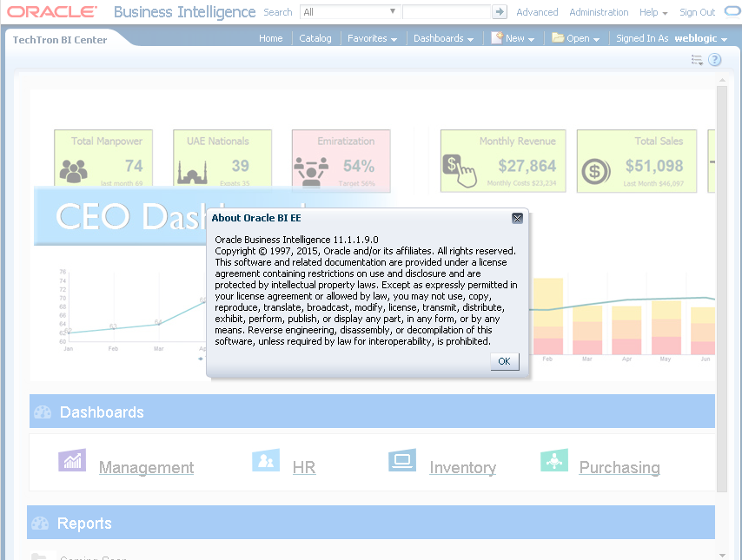Click the TechTron BI Center title
The width and height of the screenshot is (742, 560).
(60, 40)
